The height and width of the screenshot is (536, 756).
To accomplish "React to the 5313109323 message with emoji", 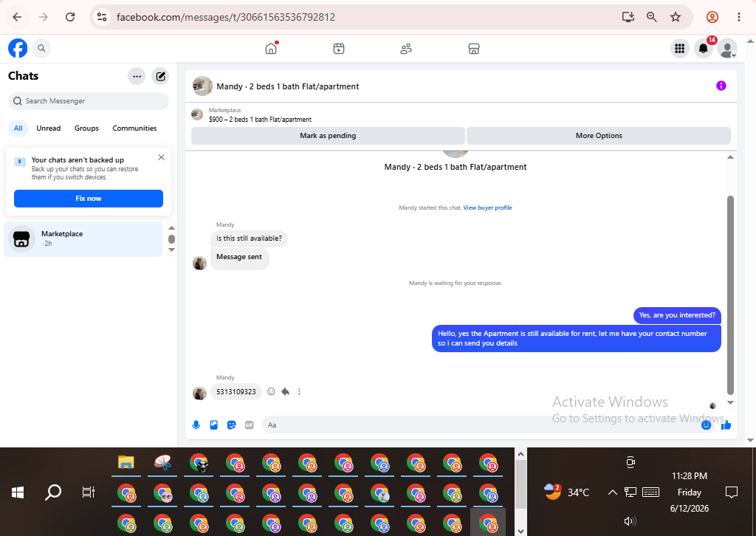I will (271, 391).
